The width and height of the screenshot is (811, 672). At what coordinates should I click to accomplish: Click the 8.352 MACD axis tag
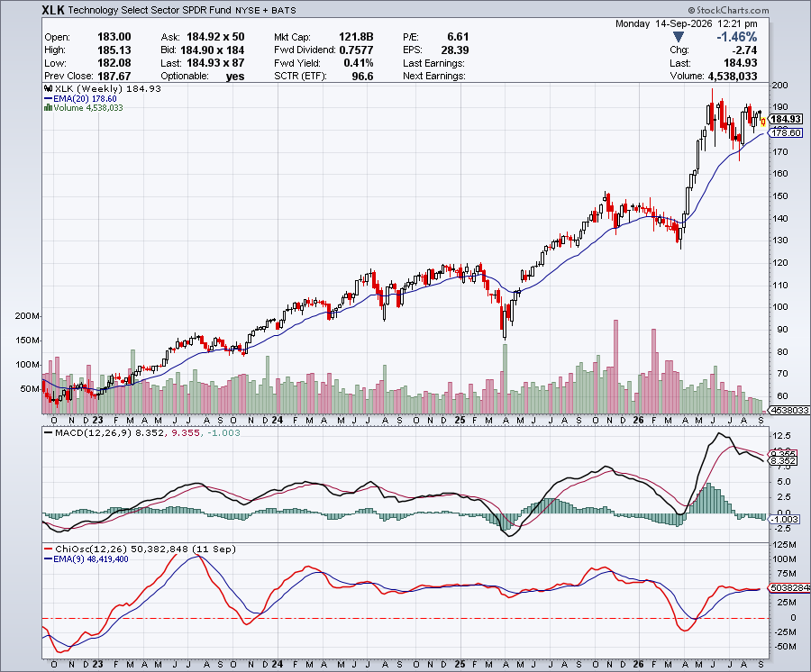[x=783, y=460]
